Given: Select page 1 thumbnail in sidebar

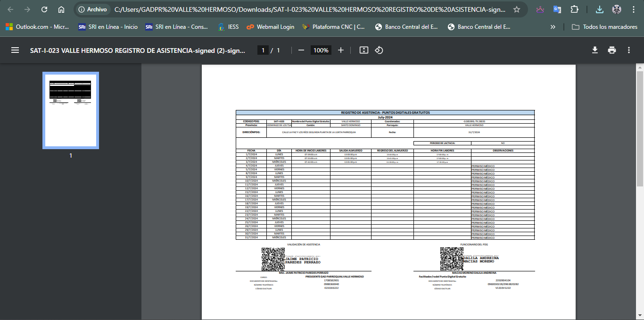Looking at the screenshot, I should click(71, 110).
